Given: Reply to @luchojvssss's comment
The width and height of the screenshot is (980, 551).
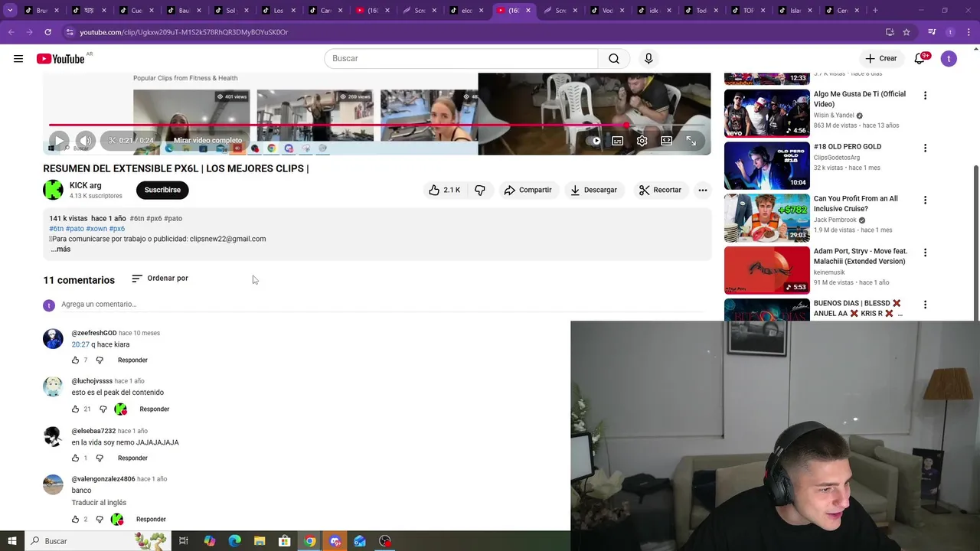Looking at the screenshot, I should coord(154,409).
